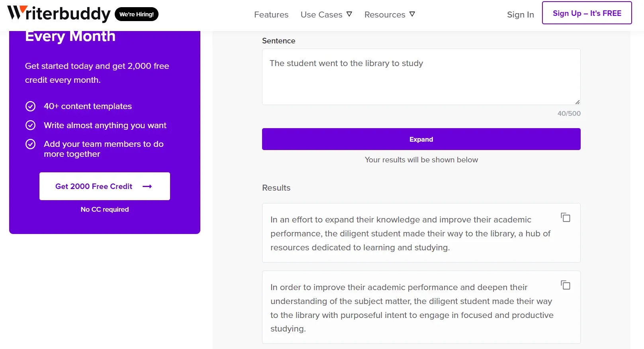Click the We're Hiring! badge

pyautogui.click(x=137, y=14)
